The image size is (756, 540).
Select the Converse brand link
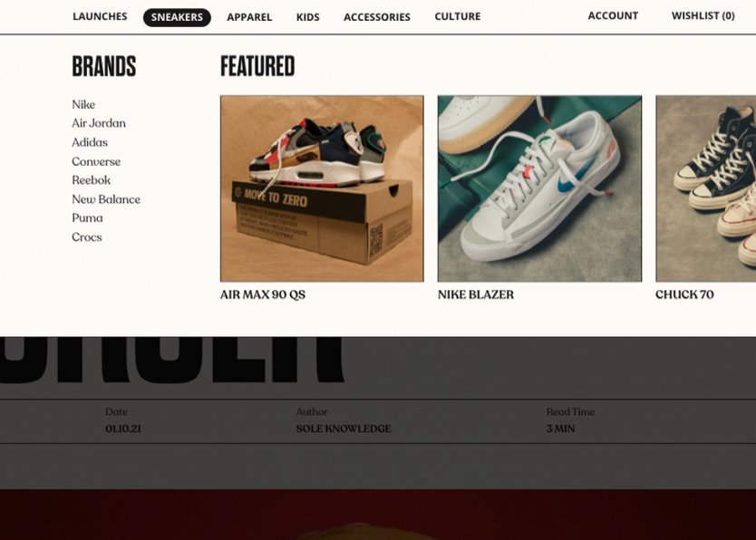(x=96, y=161)
